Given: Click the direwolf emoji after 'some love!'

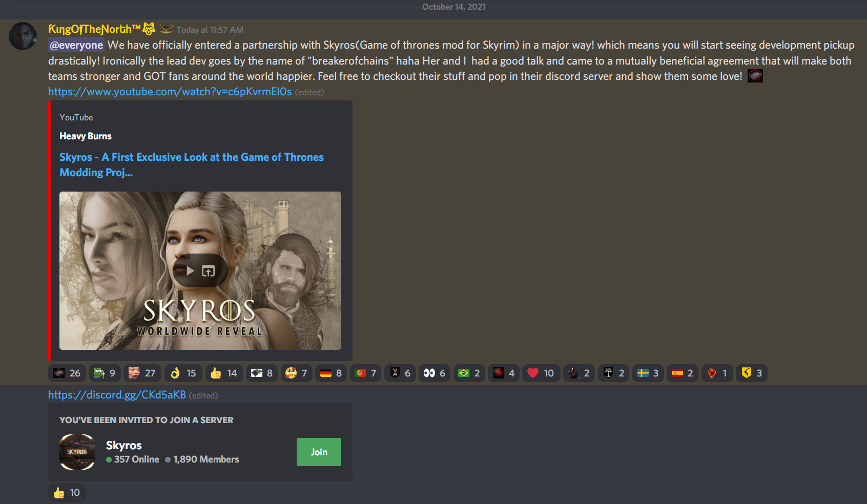Looking at the screenshot, I should pyautogui.click(x=755, y=76).
